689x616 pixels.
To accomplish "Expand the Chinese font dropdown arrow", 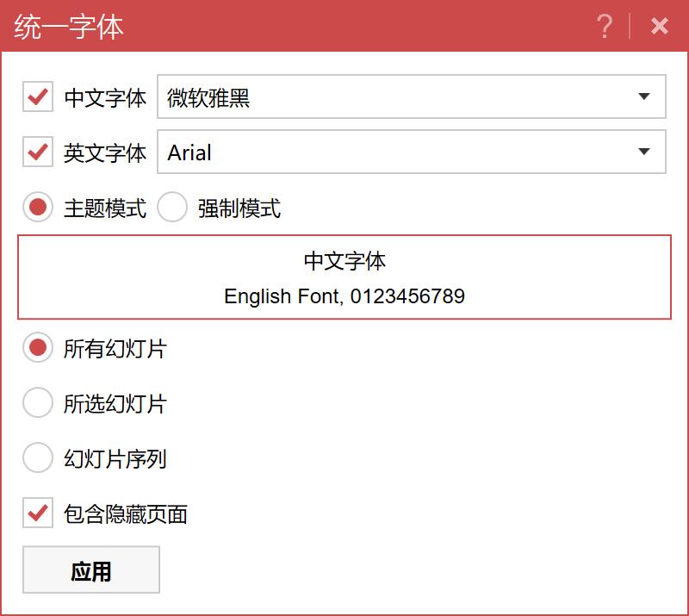I will tap(643, 97).
